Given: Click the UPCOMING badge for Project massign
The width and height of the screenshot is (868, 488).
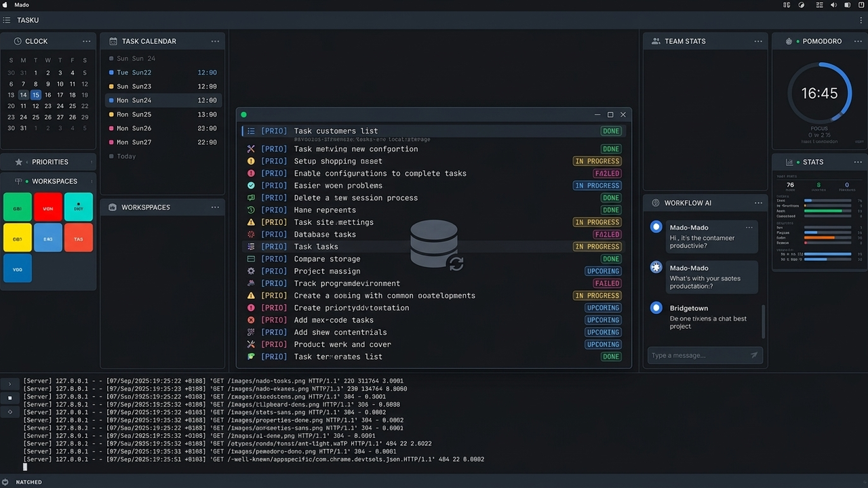Looking at the screenshot, I should [x=603, y=271].
